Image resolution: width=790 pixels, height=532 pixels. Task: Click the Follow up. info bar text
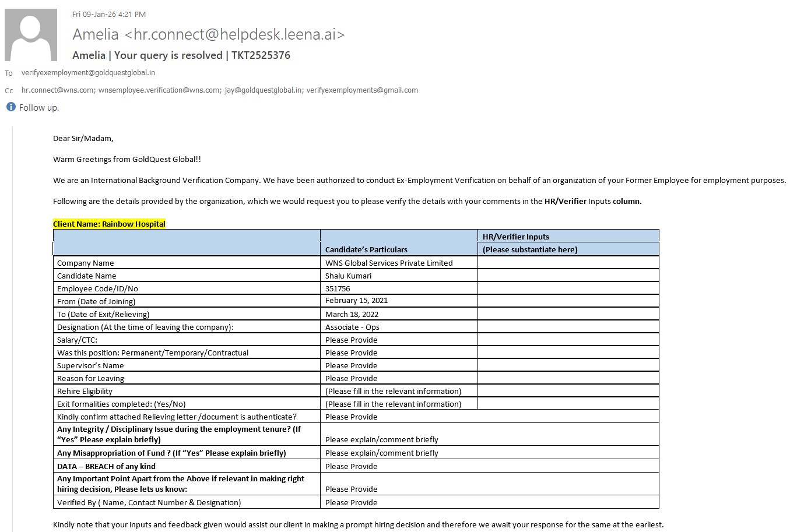coord(39,108)
